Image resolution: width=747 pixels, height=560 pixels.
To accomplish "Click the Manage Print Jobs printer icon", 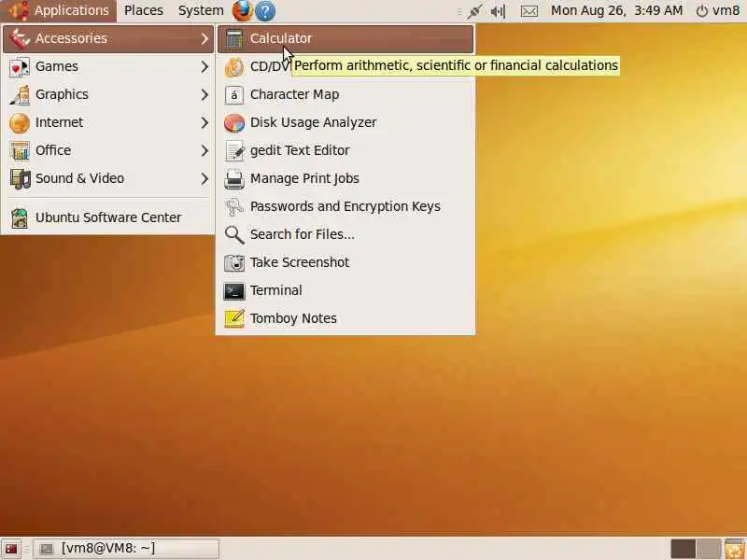I will coord(234,178).
